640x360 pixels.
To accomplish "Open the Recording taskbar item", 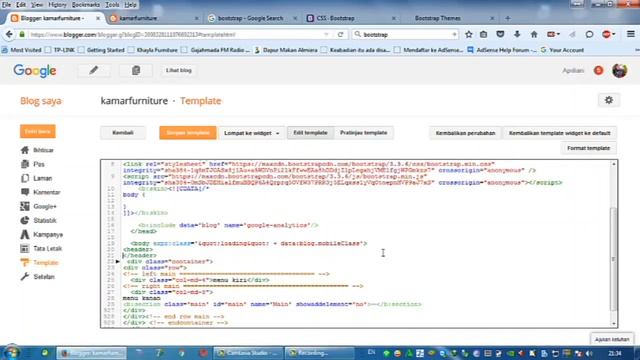I will click(319, 353).
